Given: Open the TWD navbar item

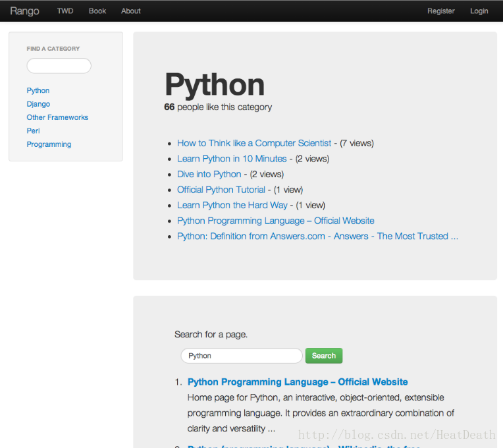Looking at the screenshot, I should 65,11.
